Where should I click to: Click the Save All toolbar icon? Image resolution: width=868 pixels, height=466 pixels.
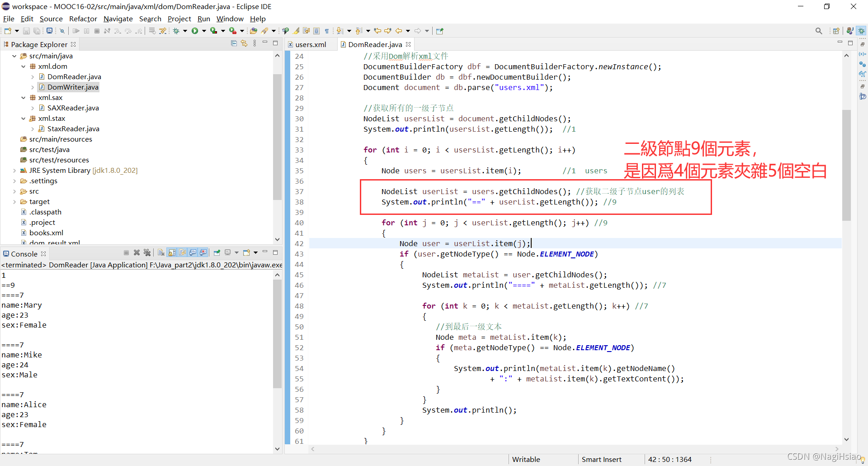point(37,31)
